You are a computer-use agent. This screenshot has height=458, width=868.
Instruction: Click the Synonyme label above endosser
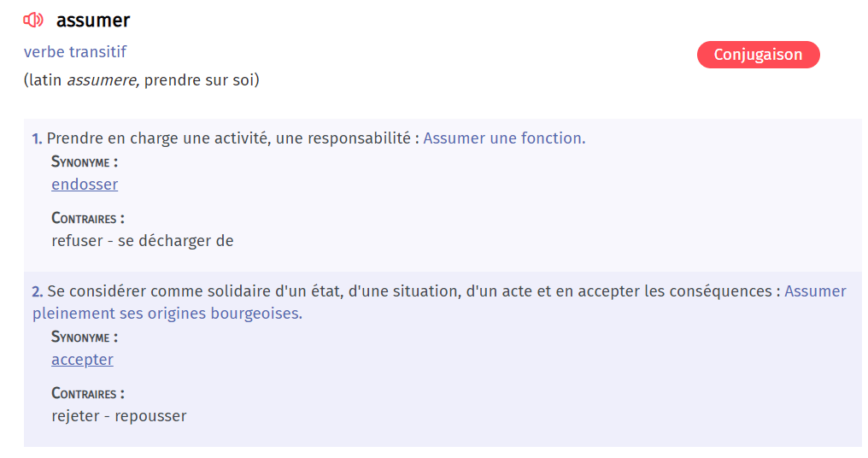coord(85,161)
